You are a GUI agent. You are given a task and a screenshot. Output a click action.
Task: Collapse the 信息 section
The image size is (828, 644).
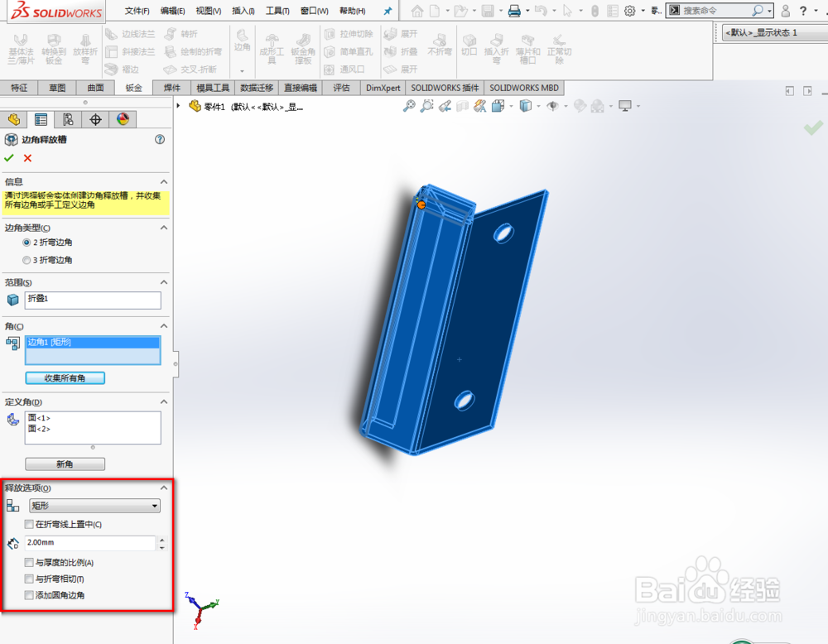point(164,182)
